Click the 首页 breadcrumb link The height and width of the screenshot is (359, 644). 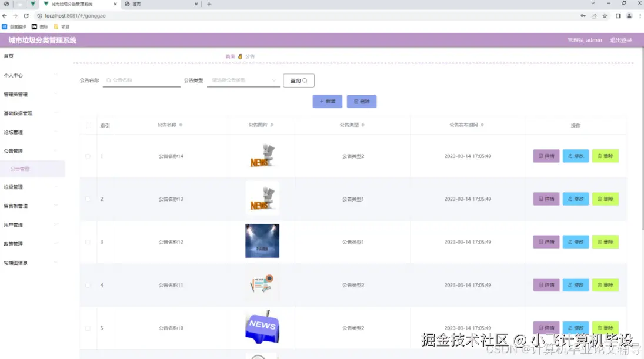point(230,56)
